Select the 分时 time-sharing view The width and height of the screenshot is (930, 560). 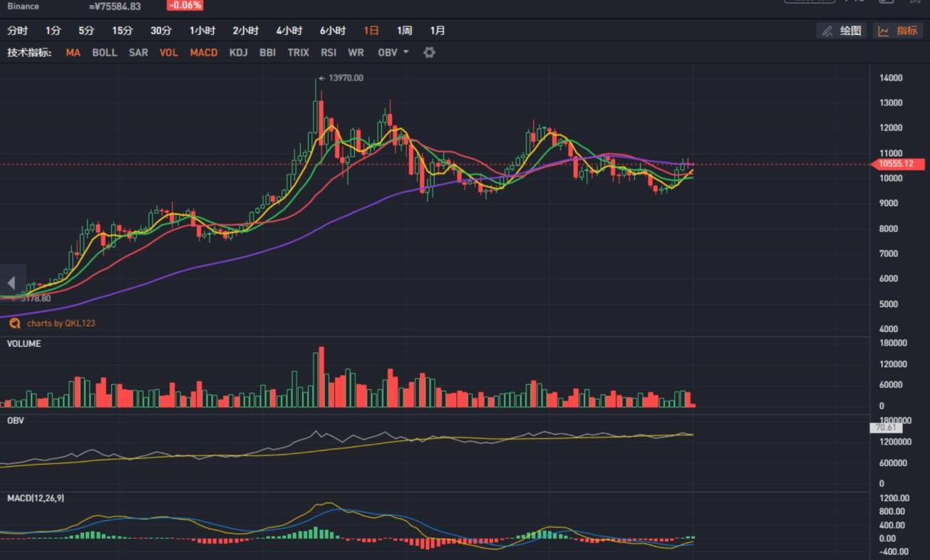click(x=18, y=31)
